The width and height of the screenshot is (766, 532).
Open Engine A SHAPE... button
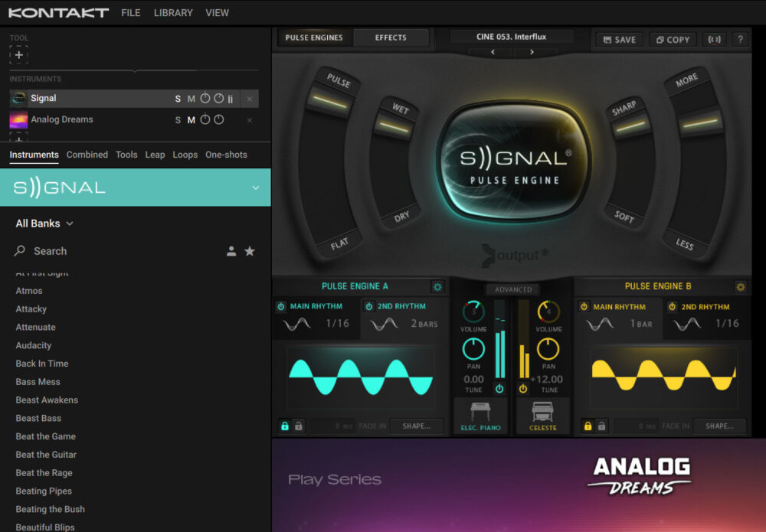point(416,426)
